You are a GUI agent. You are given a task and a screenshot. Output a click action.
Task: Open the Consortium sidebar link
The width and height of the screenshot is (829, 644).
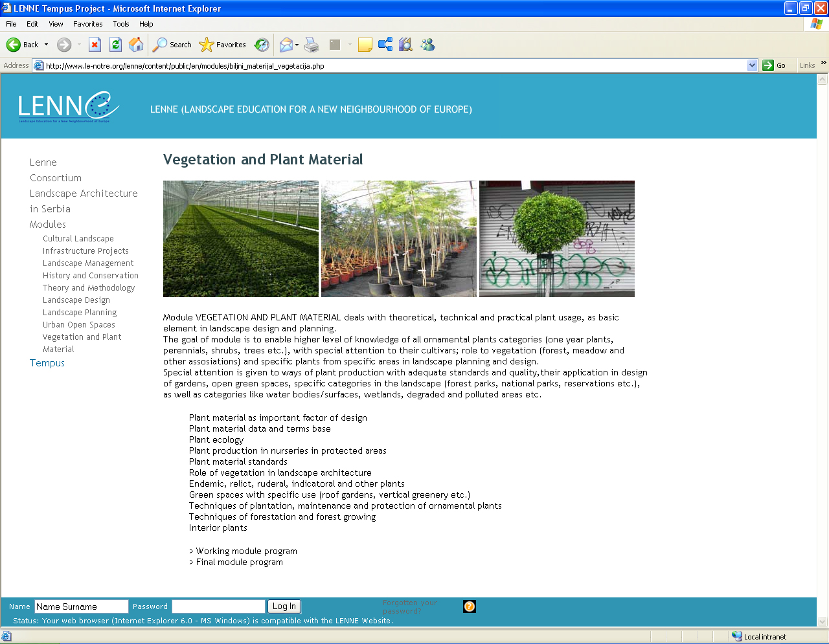pos(56,178)
